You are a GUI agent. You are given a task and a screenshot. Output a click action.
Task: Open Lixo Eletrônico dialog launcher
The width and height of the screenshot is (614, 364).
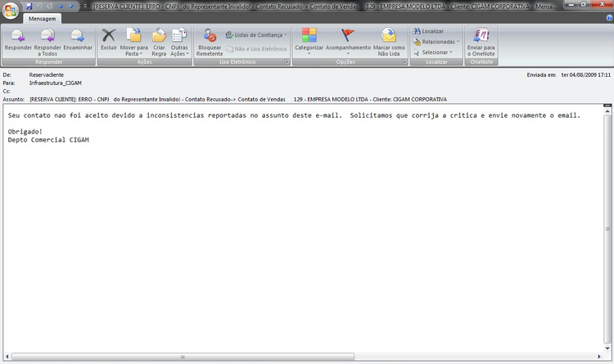287,62
